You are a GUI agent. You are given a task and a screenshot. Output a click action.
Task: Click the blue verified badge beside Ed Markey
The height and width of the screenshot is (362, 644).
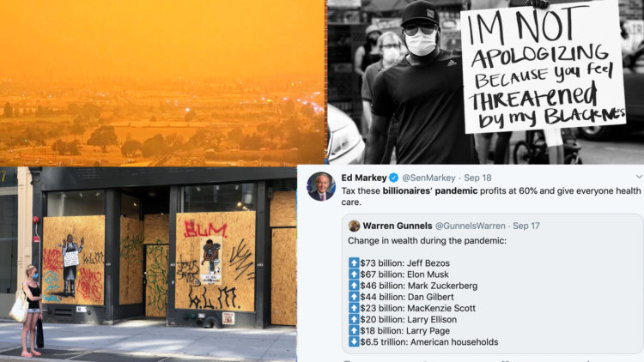pyautogui.click(x=393, y=178)
